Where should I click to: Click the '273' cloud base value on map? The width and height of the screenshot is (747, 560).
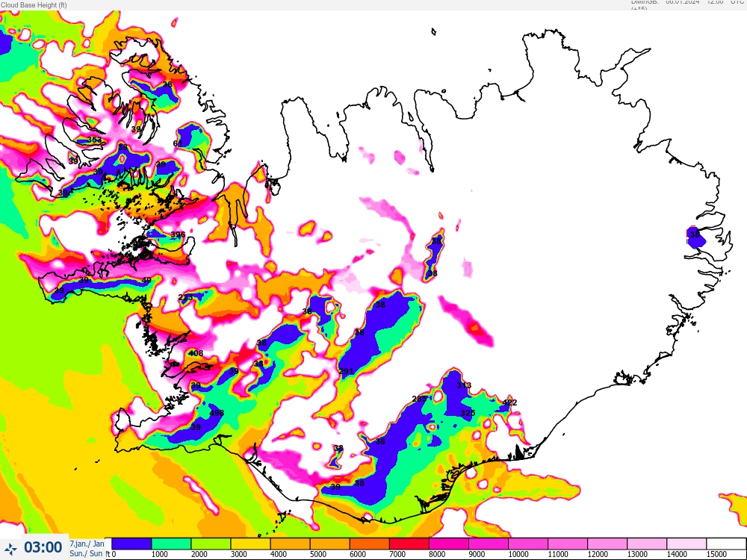tap(185, 298)
